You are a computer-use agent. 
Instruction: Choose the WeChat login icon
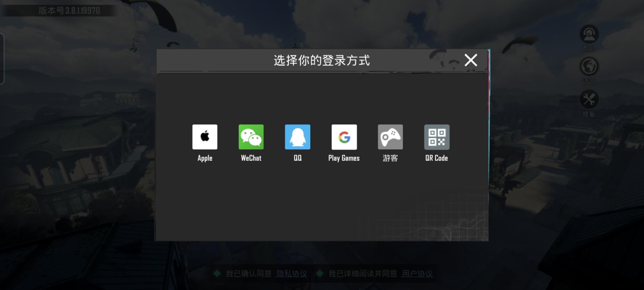[x=251, y=137]
